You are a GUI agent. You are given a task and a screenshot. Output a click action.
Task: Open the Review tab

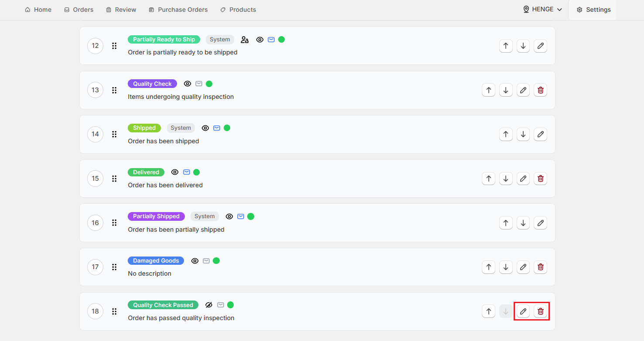click(121, 10)
